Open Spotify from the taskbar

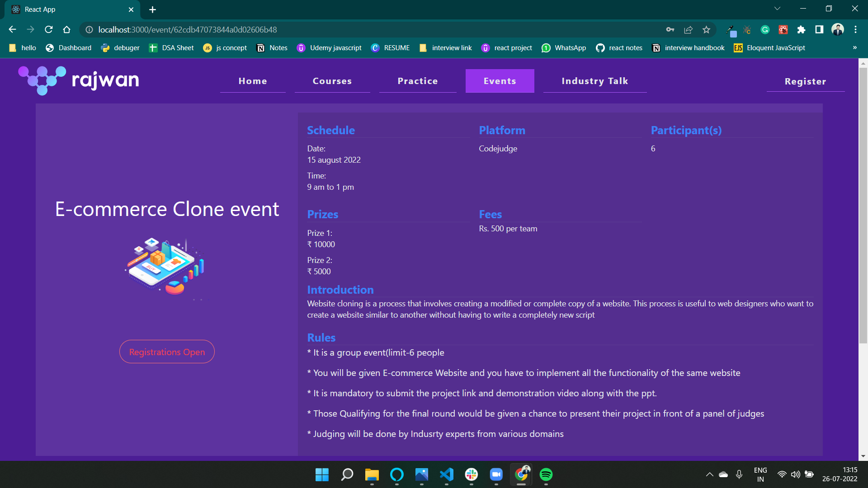(546, 474)
